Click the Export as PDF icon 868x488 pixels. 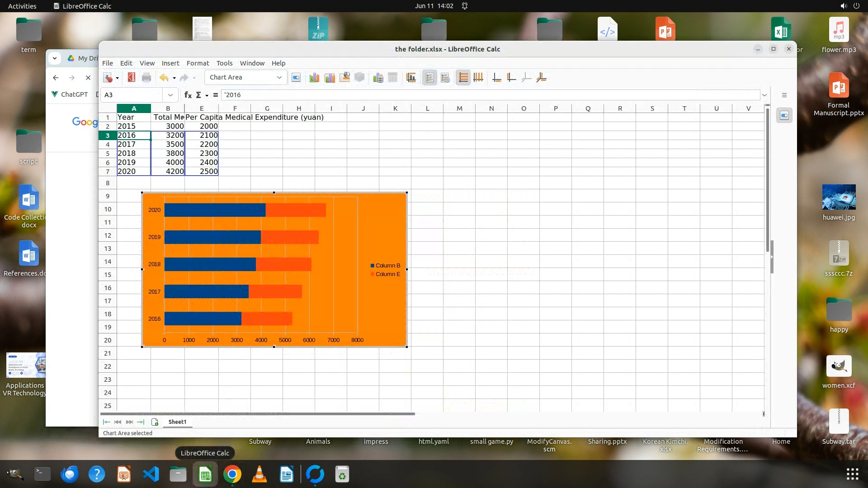coord(132,78)
